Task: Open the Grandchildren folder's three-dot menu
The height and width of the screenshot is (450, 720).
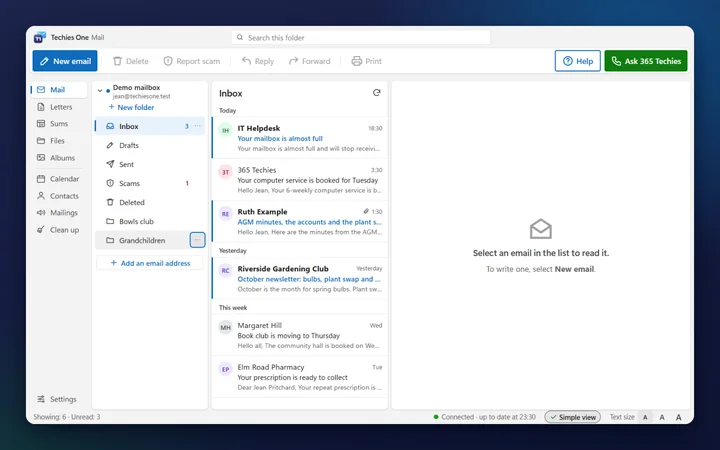Action: (197, 240)
